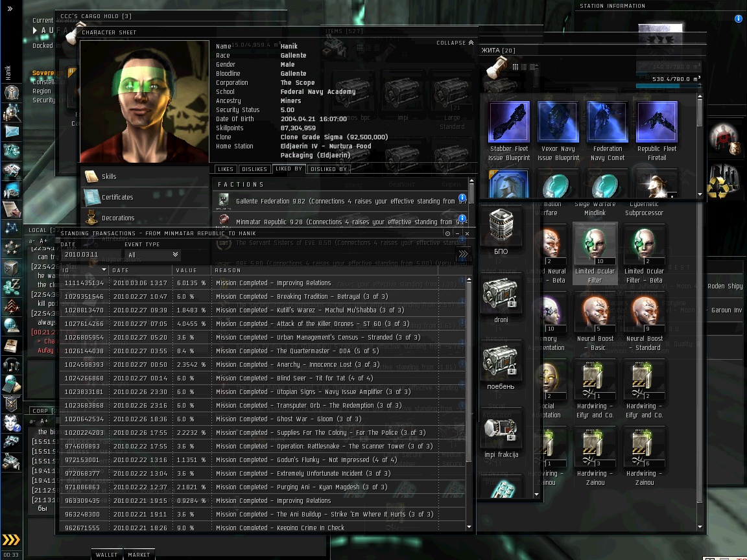The image size is (747, 560).
Task: Open the Wallet coins icon in Neocom
Action: [12, 287]
